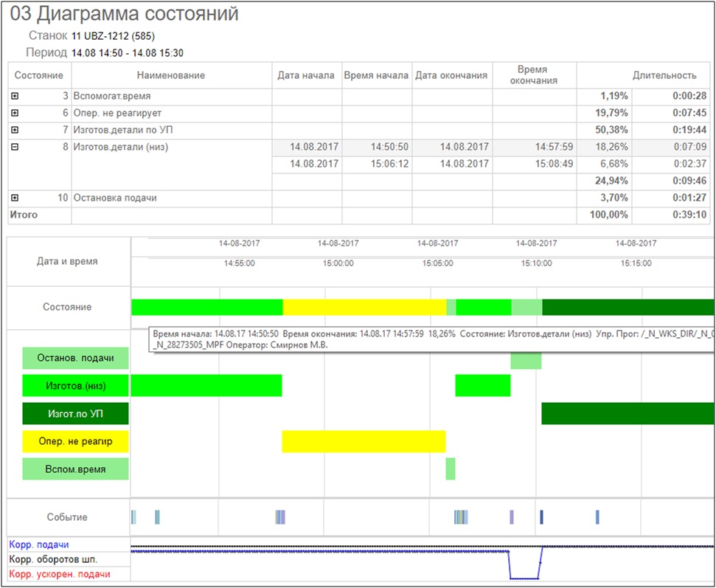Click yellow segment in Состояние strip
The width and height of the screenshot is (716, 588).
point(364,307)
